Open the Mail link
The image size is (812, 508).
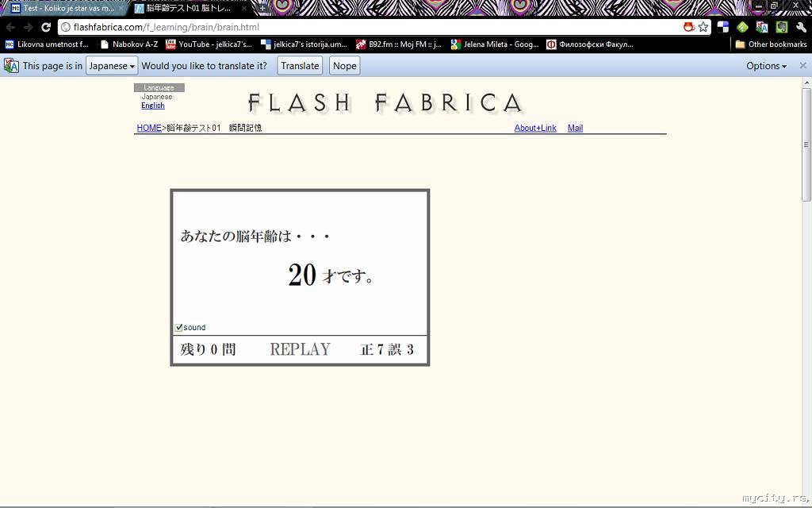[x=575, y=128]
